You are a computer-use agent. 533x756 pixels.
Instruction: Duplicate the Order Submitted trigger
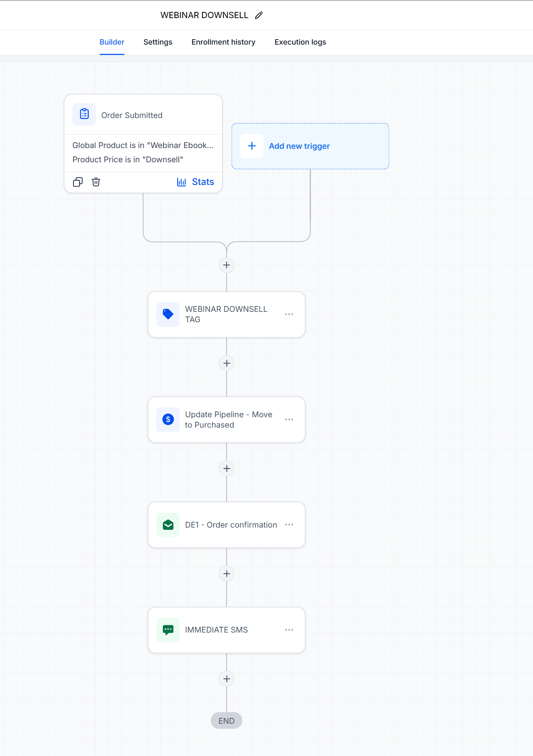tap(78, 182)
